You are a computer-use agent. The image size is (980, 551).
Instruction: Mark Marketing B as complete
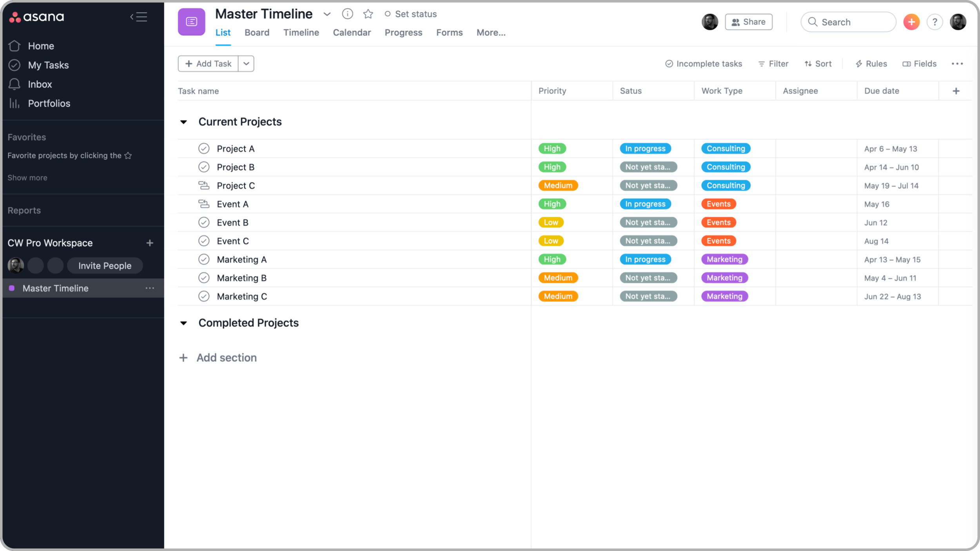204,277
